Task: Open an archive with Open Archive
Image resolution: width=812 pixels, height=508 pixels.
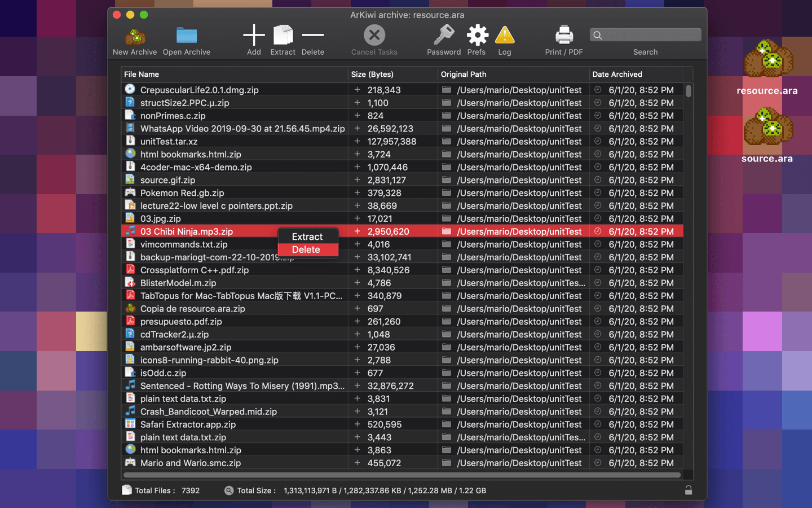Action: point(186,36)
